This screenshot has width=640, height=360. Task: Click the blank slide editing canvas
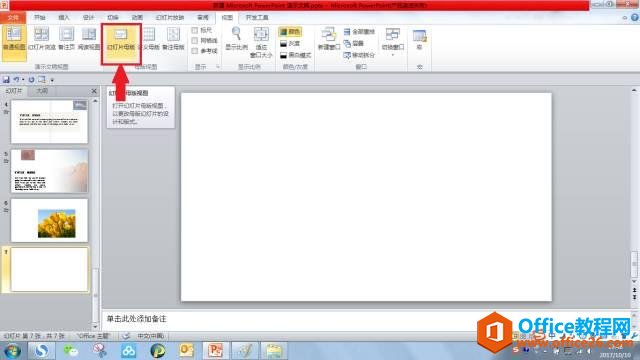(x=366, y=197)
